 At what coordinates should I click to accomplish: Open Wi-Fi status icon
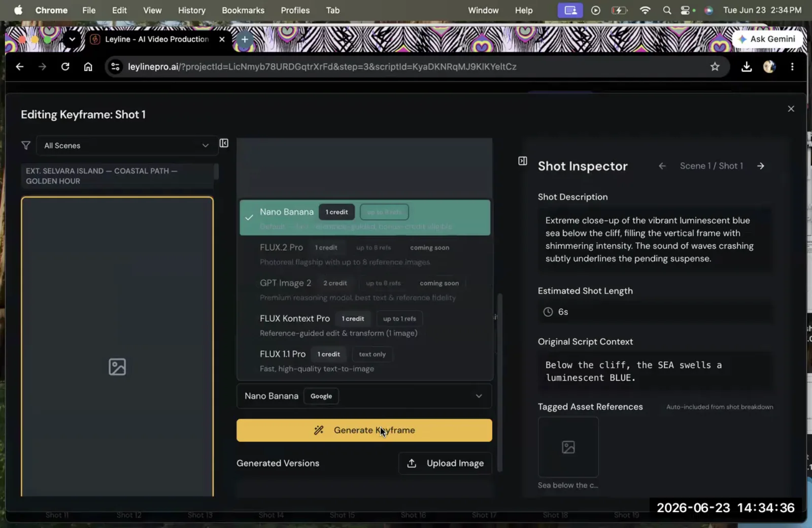pos(645,10)
